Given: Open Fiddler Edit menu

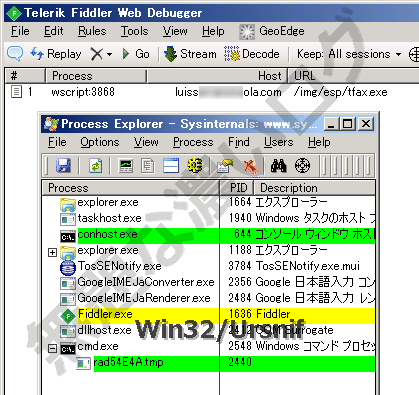Looking at the screenshot, I should tap(54, 31).
